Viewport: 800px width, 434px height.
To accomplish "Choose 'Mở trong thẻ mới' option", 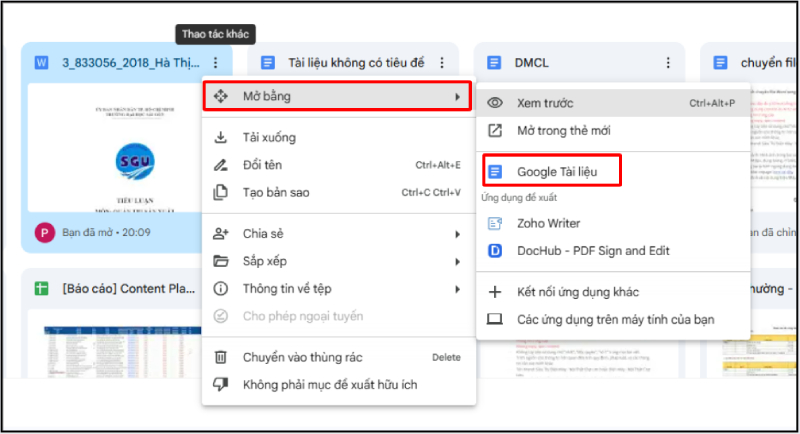I will pyautogui.click(x=613, y=131).
